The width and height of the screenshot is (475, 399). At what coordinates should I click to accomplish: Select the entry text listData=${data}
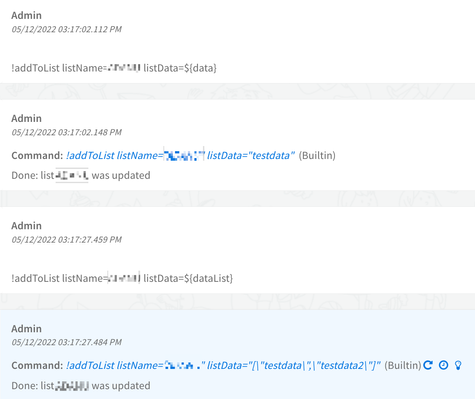[x=180, y=68]
